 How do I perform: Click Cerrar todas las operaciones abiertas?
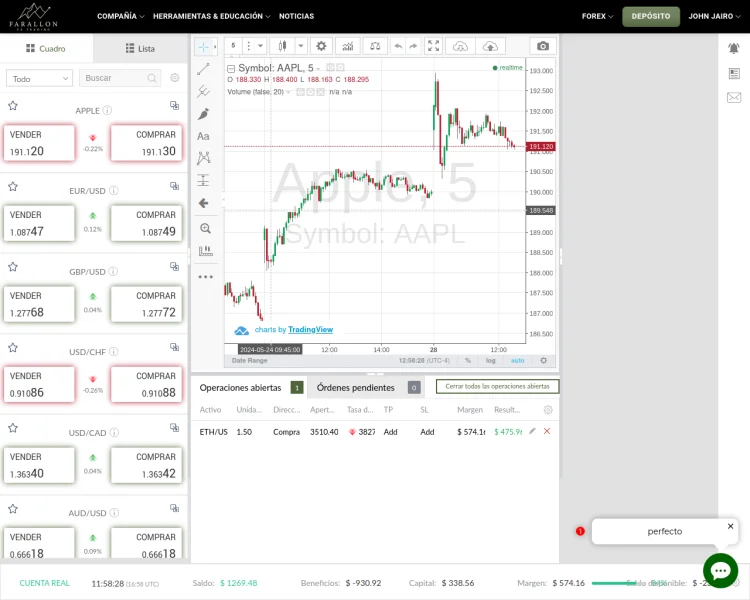497,386
